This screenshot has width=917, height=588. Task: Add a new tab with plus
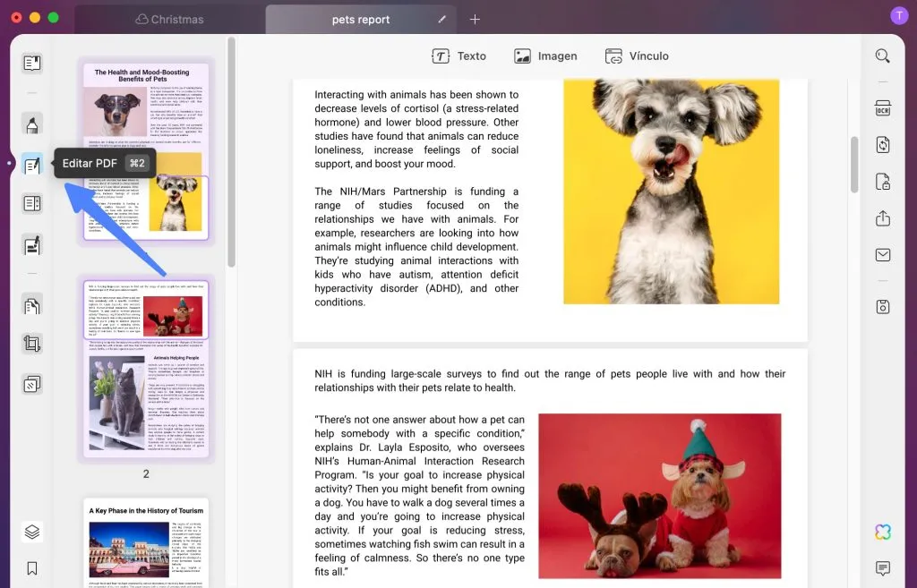tap(475, 20)
